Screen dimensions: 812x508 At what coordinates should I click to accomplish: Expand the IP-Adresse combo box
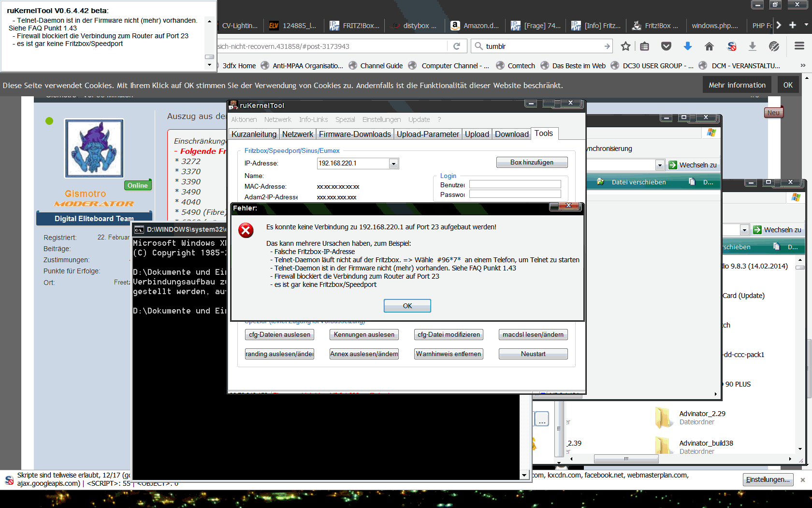(x=393, y=164)
